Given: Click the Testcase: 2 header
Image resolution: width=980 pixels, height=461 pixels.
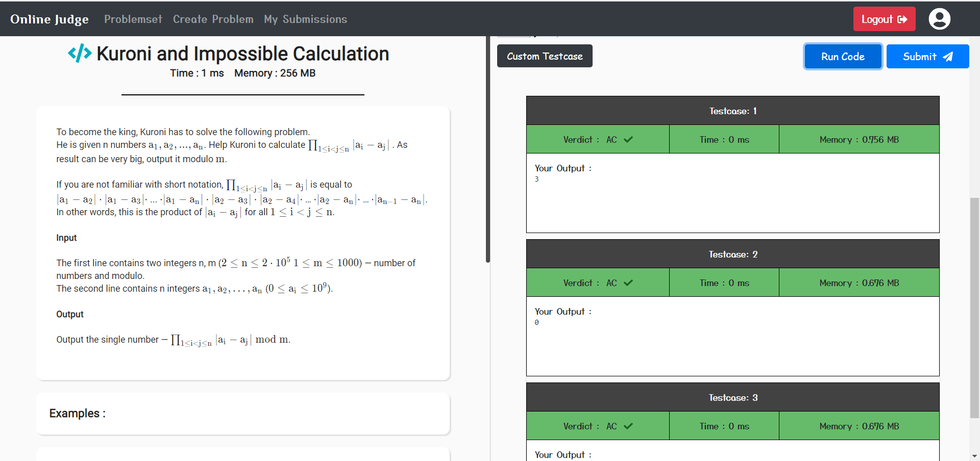Looking at the screenshot, I should (733, 254).
